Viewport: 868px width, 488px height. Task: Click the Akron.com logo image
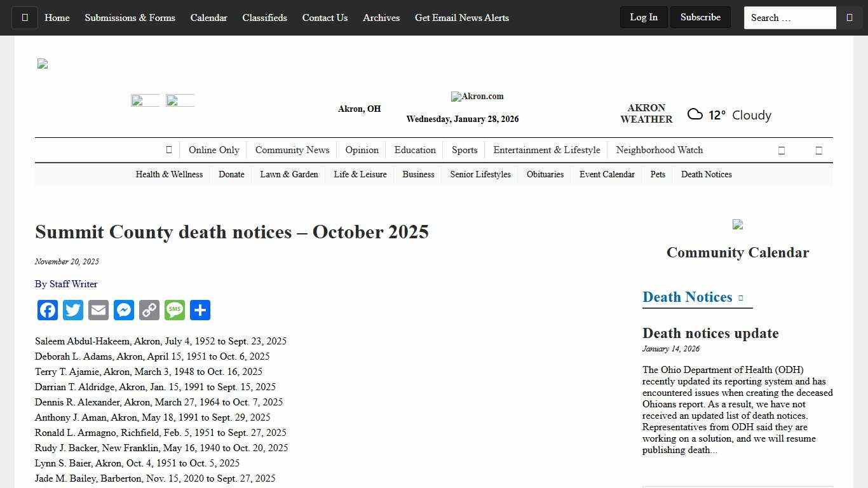coord(477,97)
